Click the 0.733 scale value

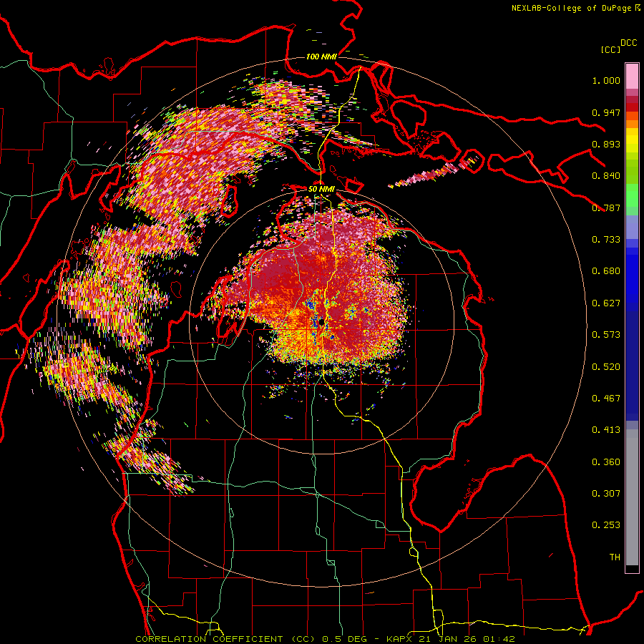(x=606, y=240)
